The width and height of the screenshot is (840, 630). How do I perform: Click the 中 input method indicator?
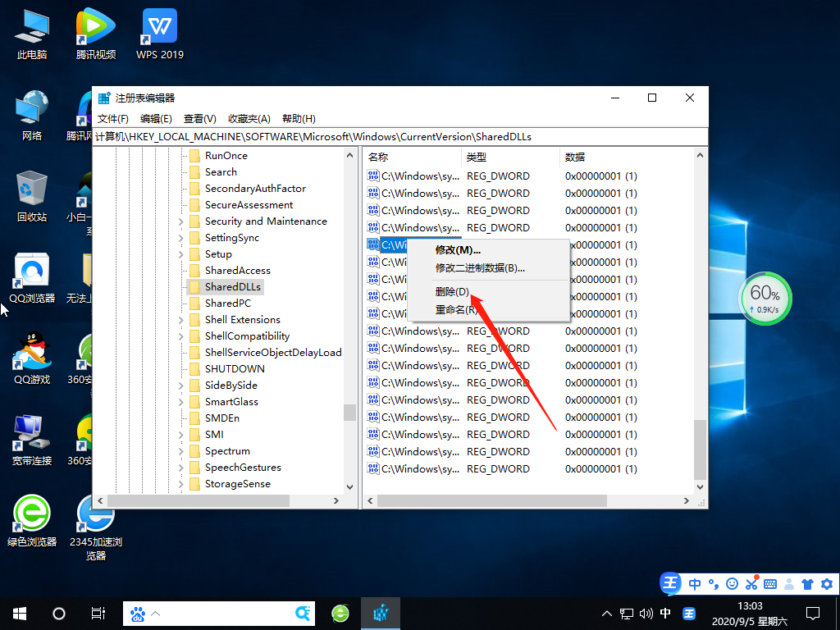point(666,613)
